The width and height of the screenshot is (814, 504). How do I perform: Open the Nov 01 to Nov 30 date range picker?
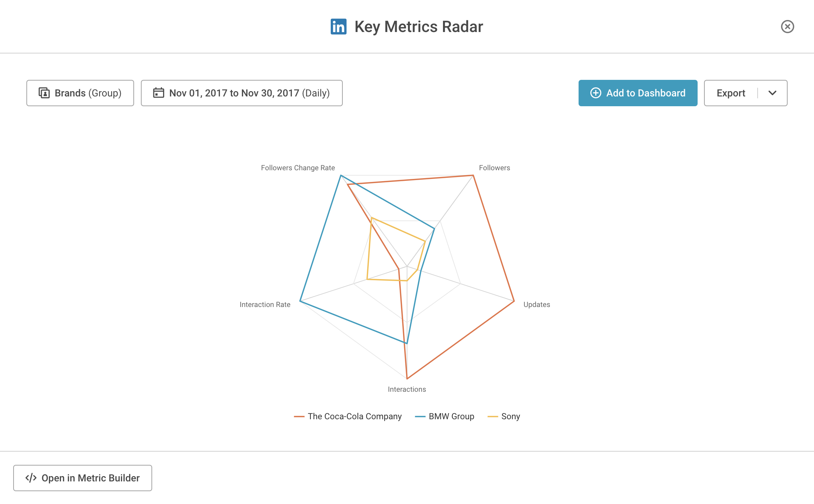click(x=242, y=93)
